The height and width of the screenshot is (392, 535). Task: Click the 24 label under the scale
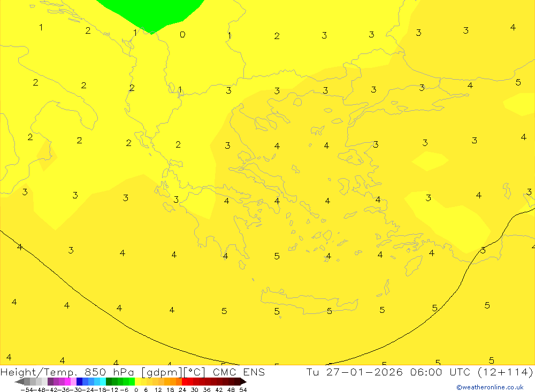[182, 390]
